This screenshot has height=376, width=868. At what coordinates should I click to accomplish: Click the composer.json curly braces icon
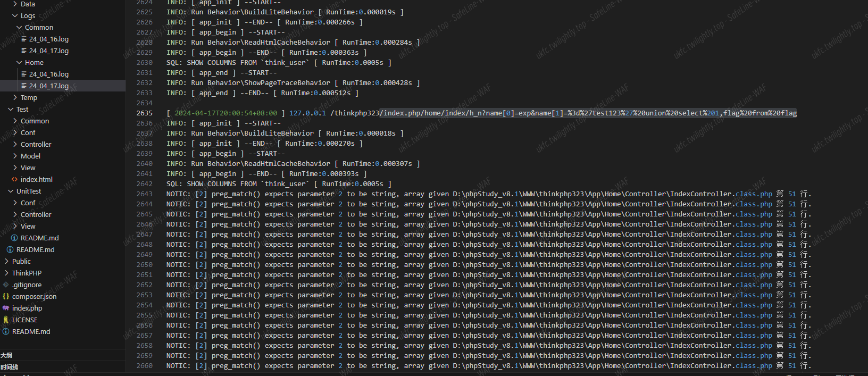[6, 297]
